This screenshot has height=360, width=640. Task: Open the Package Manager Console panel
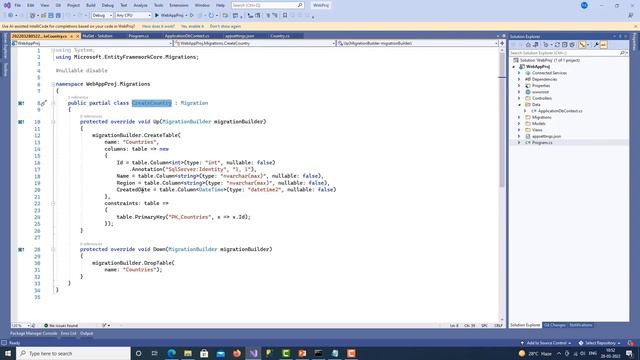tap(33, 333)
